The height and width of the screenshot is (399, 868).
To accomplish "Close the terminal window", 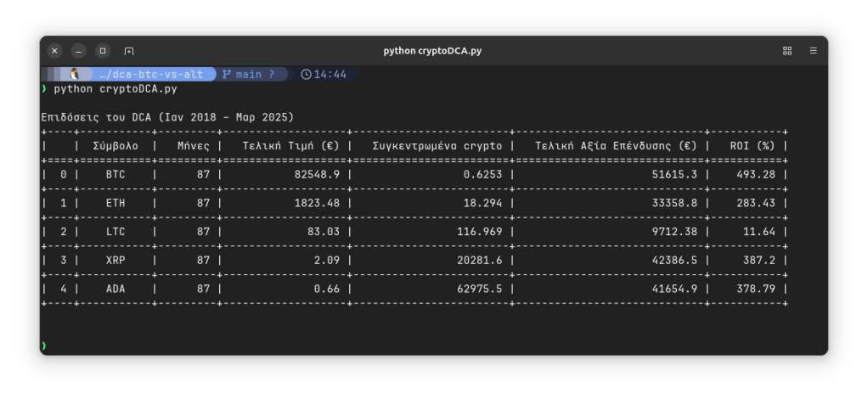I will (54, 51).
